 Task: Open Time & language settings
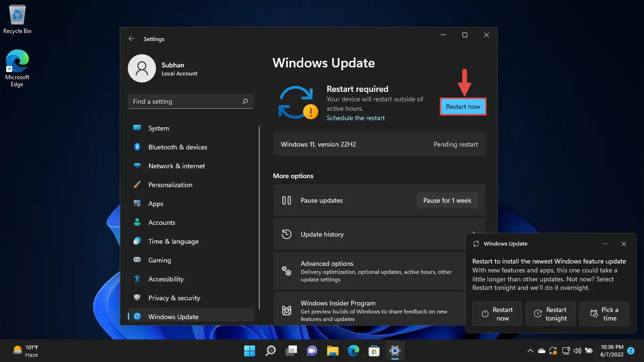tap(190, 241)
